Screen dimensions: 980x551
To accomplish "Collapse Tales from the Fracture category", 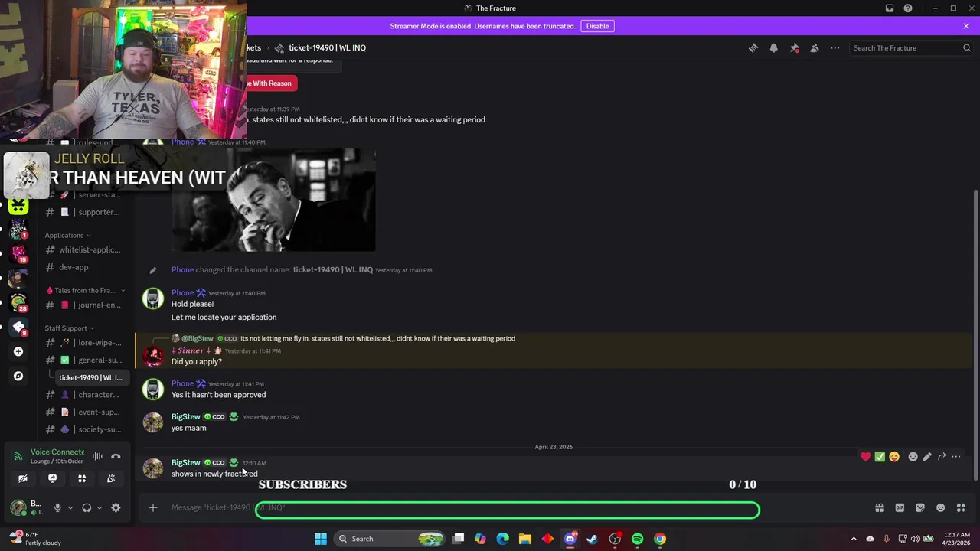I will 85,291.
